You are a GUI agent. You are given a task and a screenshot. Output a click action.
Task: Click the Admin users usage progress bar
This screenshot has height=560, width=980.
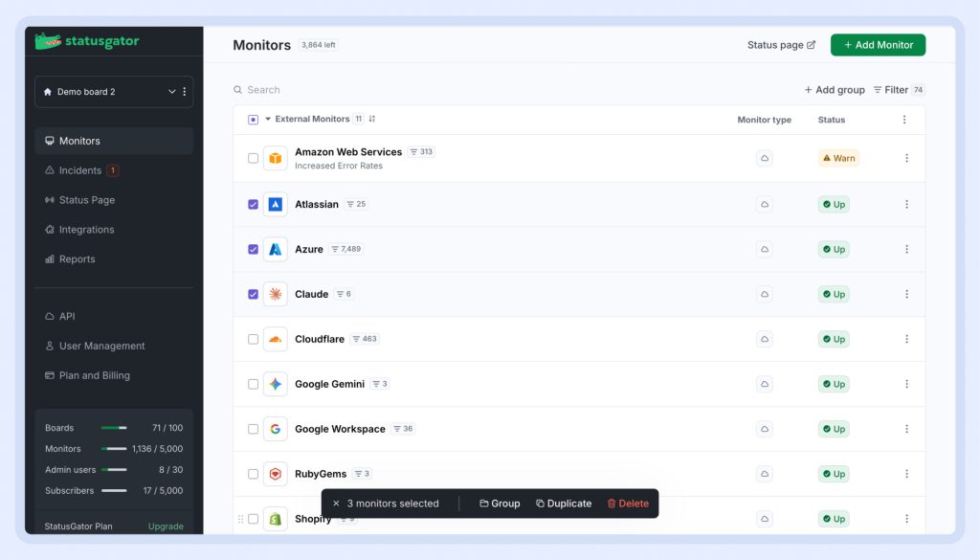[114, 469]
